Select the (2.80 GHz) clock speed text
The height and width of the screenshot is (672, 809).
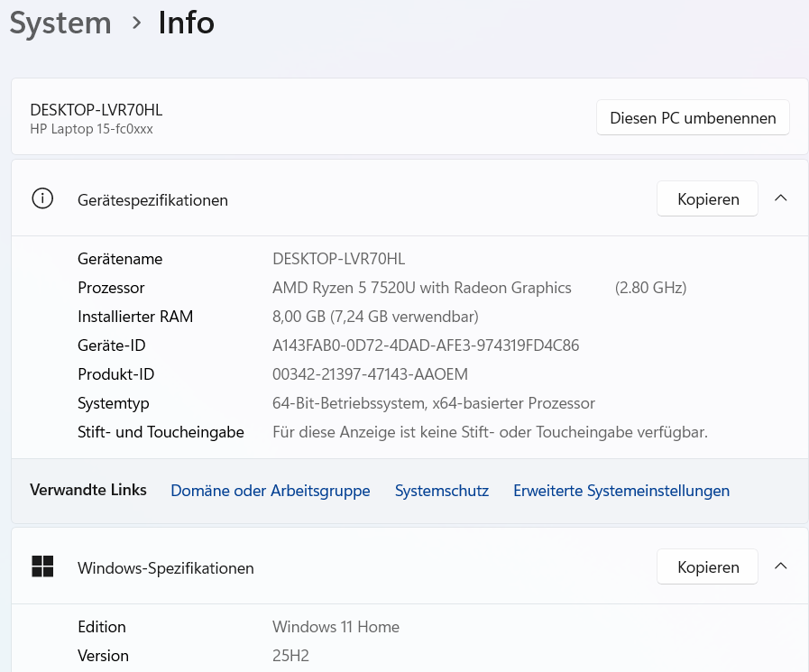point(650,288)
